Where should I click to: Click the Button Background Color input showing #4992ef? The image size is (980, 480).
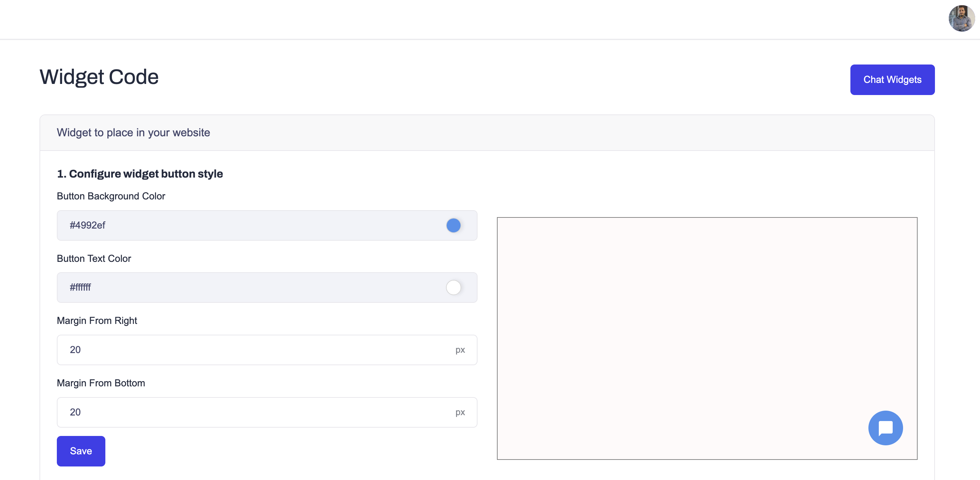click(228, 225)
